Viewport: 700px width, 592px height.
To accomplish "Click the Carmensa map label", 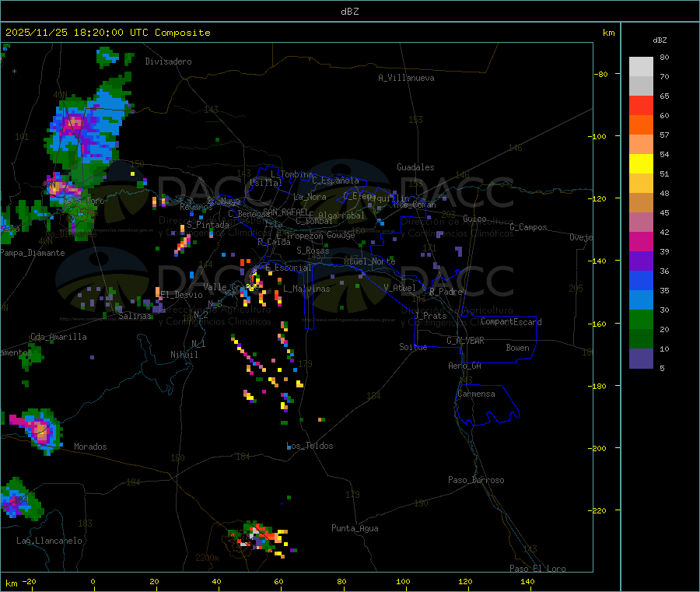I will pyautogui.click(x=476, y=394).
